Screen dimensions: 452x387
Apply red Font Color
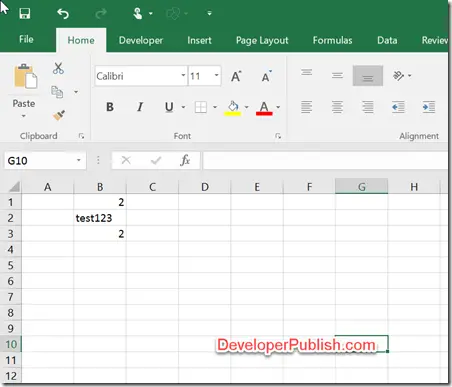264,108
